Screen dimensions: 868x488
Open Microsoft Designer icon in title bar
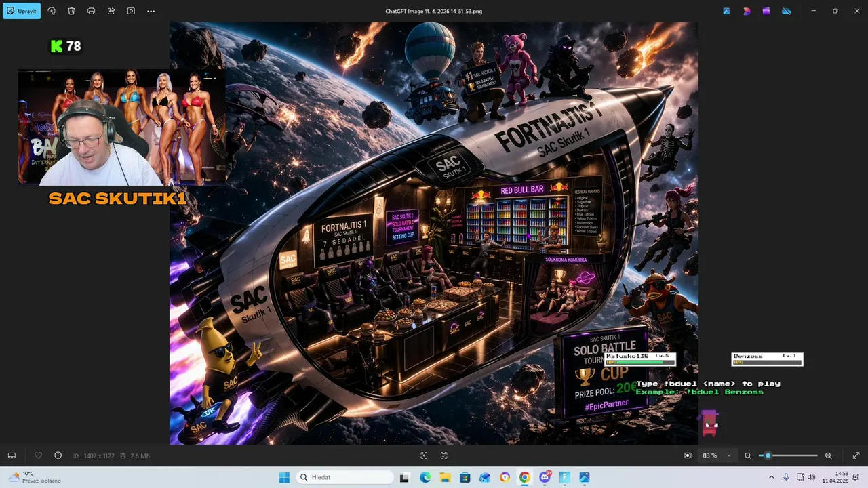pyautogui.click(x=747, y=11)
